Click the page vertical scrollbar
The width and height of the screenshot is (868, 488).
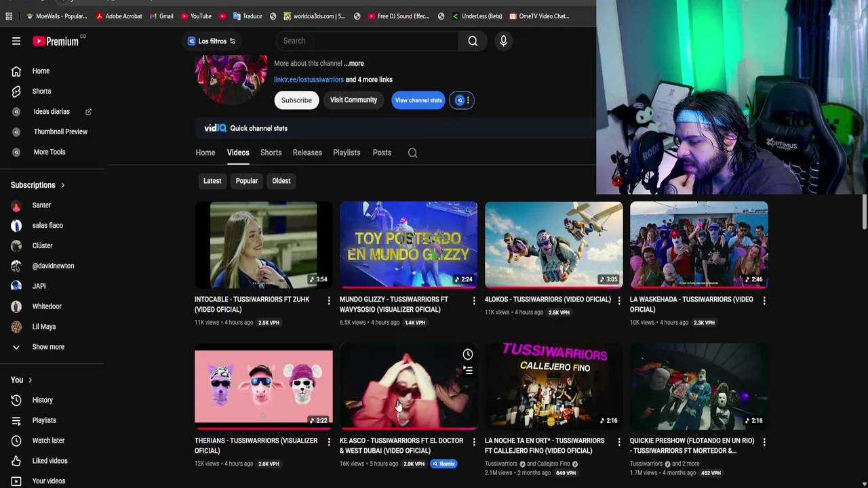click(x=864, y=212)
